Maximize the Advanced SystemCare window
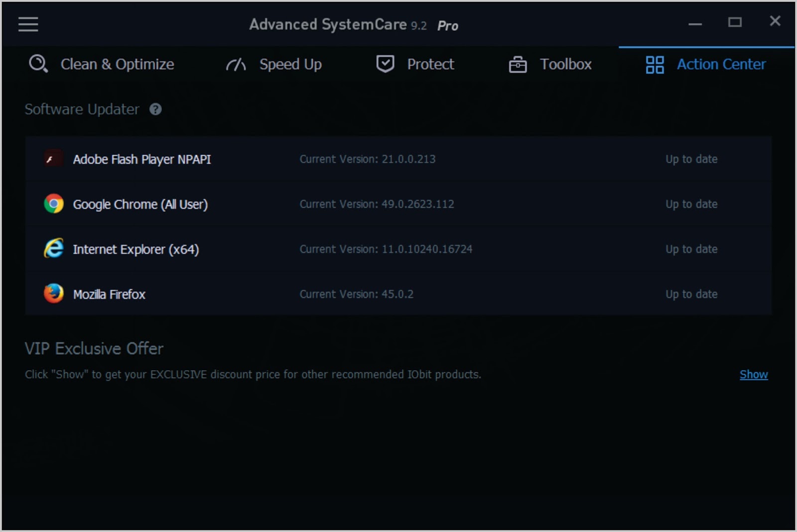The image size is (797, 532). [735, 22]
